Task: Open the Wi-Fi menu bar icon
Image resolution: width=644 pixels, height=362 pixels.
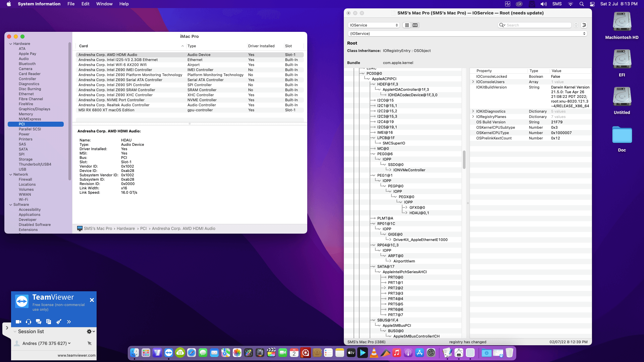Action: 571,4
